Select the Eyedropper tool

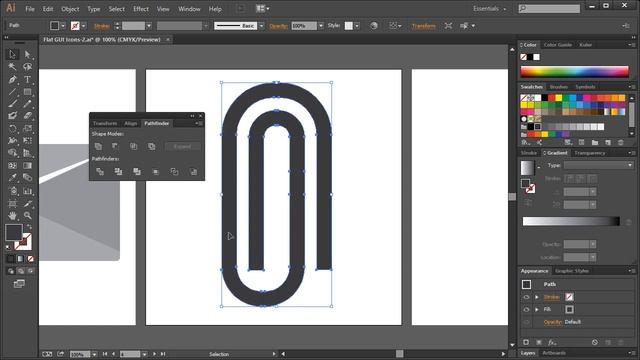coord(12,178)
